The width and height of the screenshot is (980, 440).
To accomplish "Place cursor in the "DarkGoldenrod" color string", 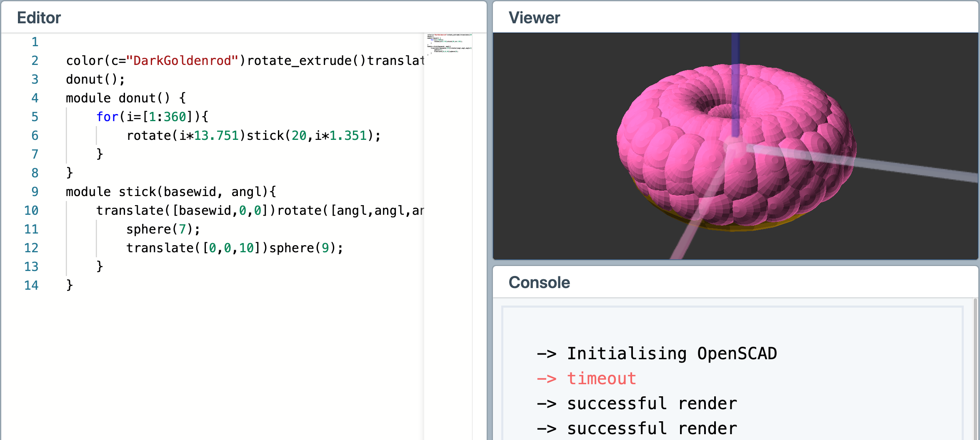I will click(182, 61).
